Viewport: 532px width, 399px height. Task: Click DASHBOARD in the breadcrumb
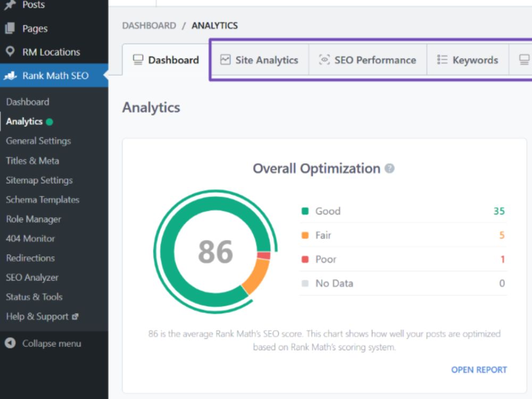[x=149, y=26]
